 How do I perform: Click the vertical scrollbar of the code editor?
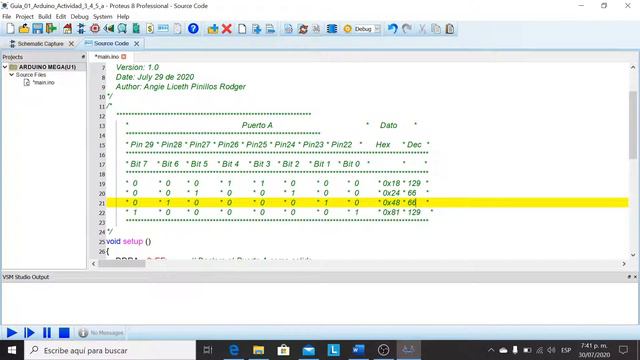point(633,125)
